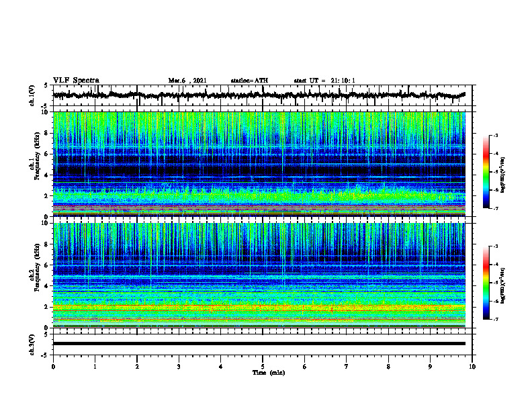
Task: Click time axis tick label "2"
Action: coord(137,367)
